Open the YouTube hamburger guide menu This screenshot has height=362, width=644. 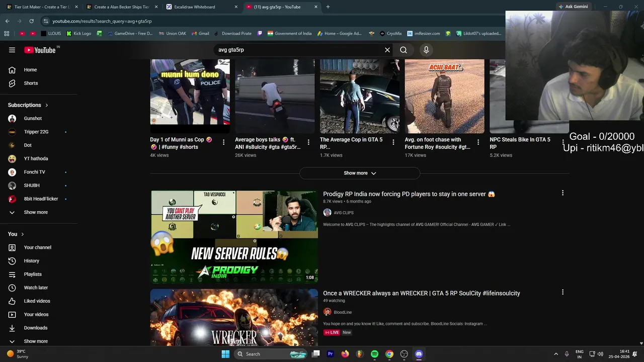click(x=12, y=50)
